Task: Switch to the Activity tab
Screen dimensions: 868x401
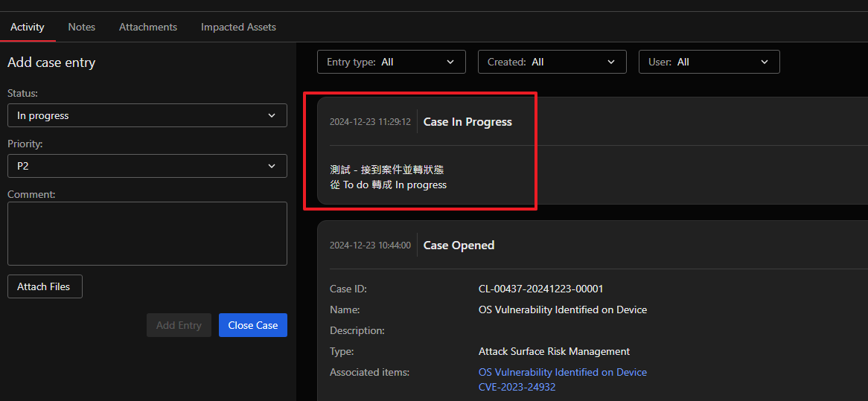Action: pyautogui.click(x=28, y=27)
